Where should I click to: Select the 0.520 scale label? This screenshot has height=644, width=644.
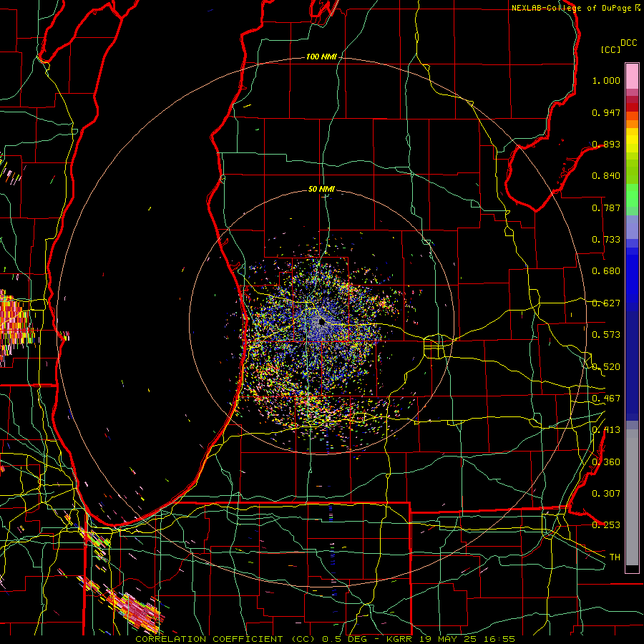coord(606,367)
